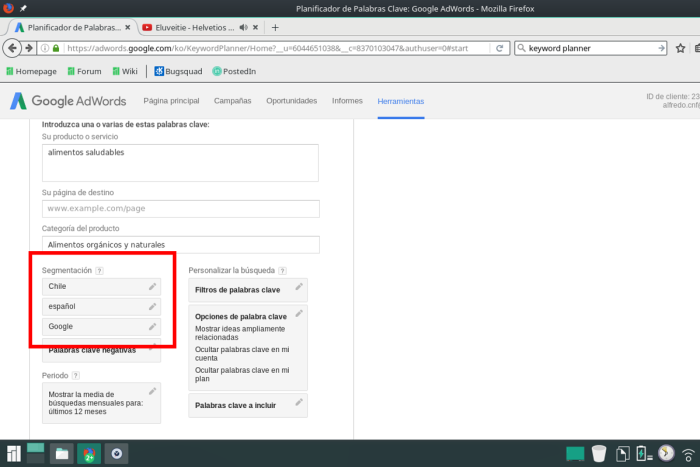Edit the Periodo date range pencil

coord(152,392)
